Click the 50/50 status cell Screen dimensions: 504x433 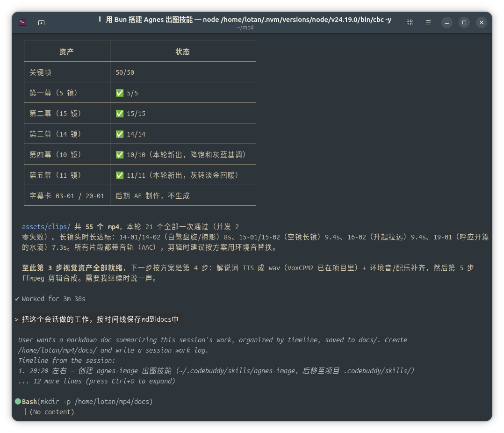pyautogui.click(x=125, y=72)
